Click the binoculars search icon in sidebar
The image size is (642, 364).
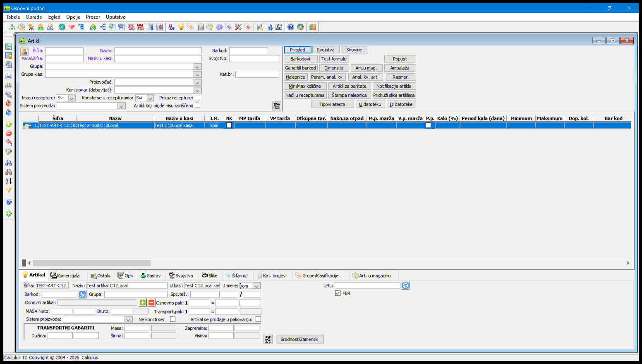[9, 163]
